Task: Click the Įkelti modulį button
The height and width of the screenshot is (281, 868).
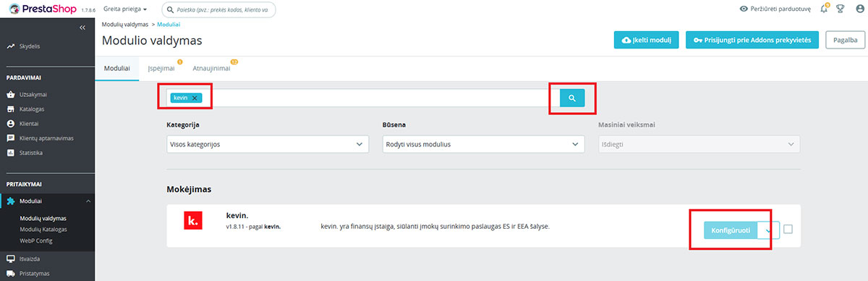Action: coord(646,40)
